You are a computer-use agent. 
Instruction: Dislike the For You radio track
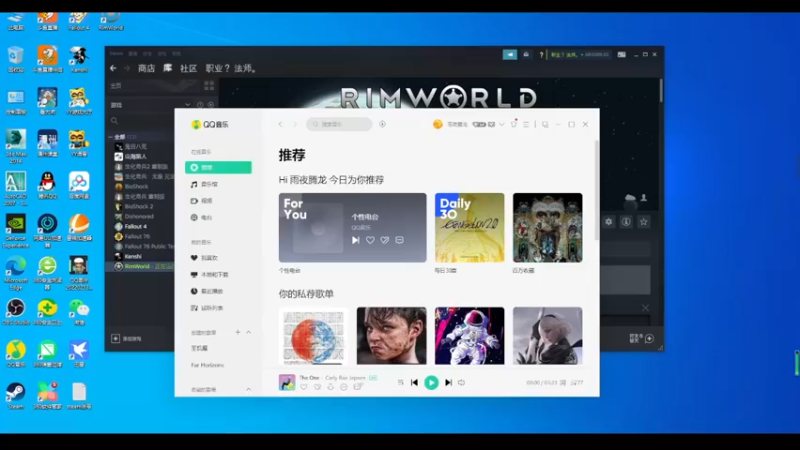point(385,240)
